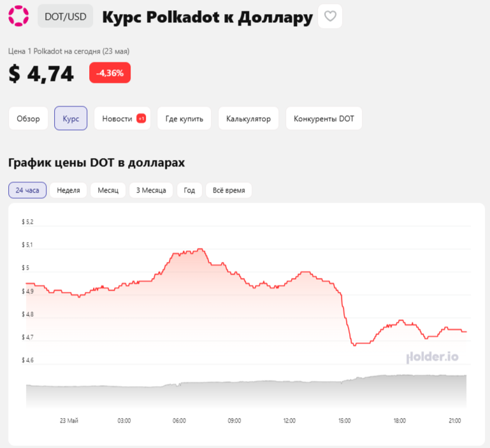Click the $ 4,7 axis label
This screenshot has height=448, width=490.
27,337
